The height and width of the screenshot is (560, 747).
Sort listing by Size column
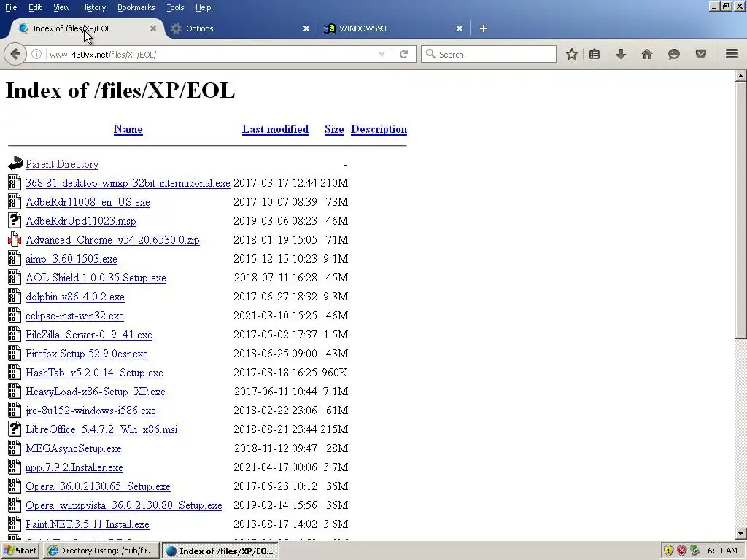click(x=334, y=129)
